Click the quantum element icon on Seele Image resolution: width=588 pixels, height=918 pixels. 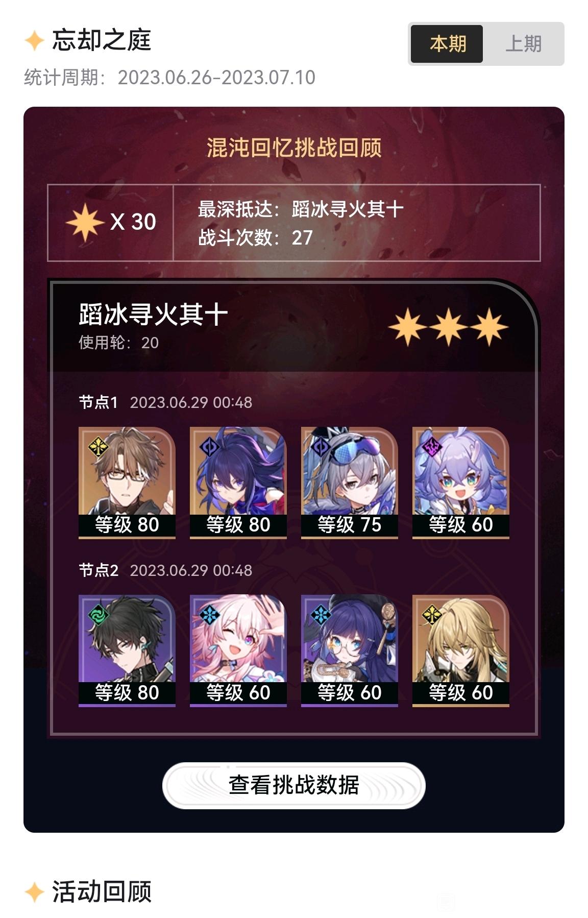click(x=209, y=447)
